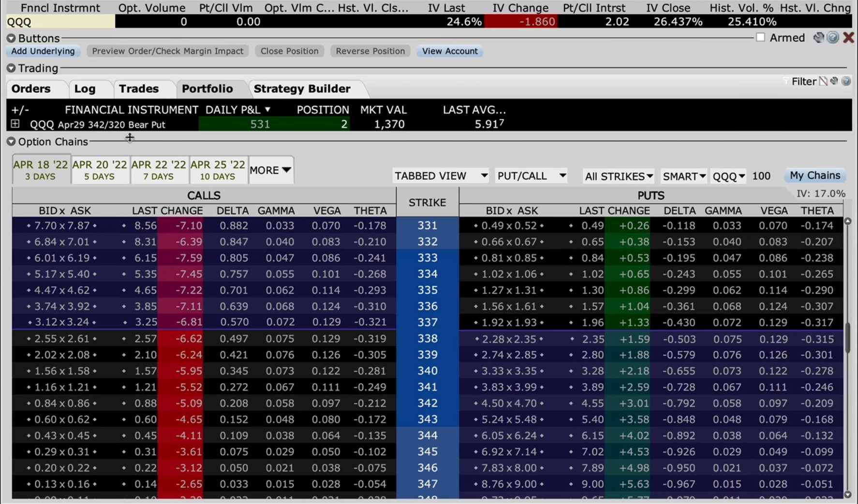This screenshot has width=858, height=504.
Task: Click bid dot marker on 342 put
Action: point(476,403)
